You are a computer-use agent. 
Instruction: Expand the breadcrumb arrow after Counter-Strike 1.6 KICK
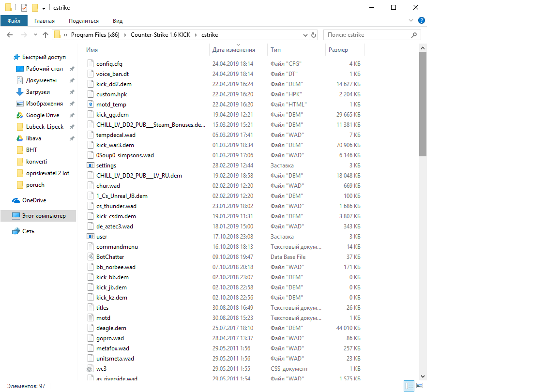(x=196, y=35)
